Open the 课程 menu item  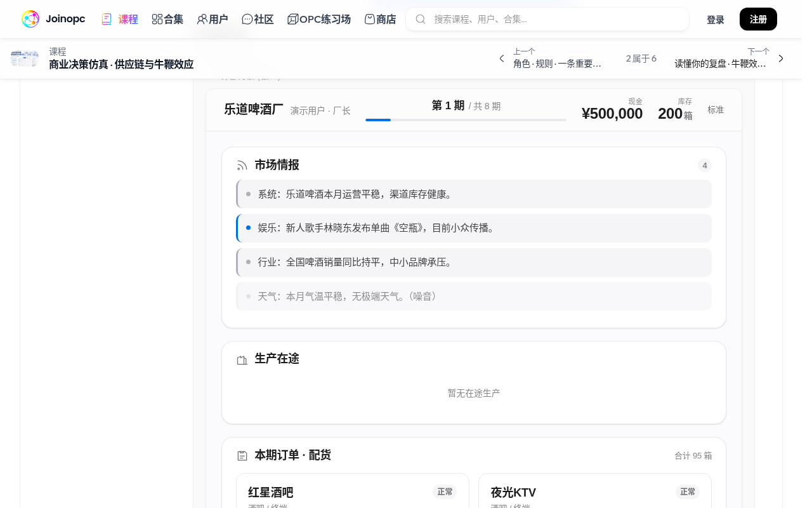tap(119, 19)
